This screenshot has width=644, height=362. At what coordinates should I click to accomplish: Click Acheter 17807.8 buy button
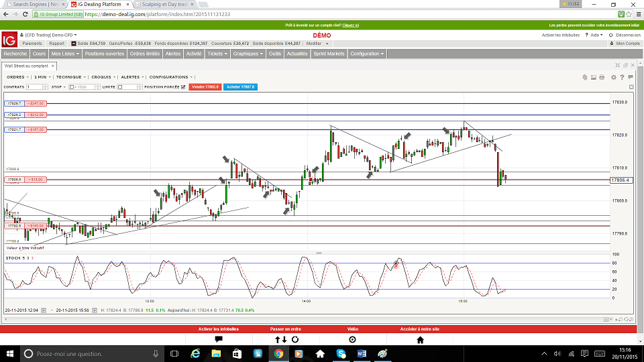(240, 87)
